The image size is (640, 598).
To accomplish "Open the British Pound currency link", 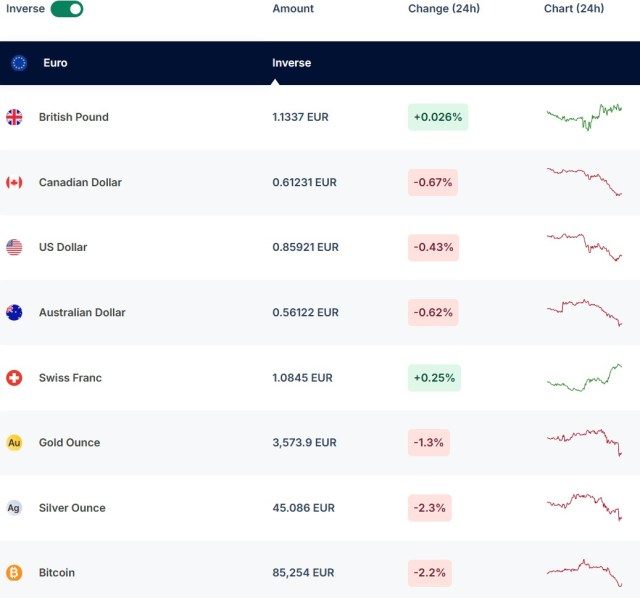I will click(x=73, y=117).
